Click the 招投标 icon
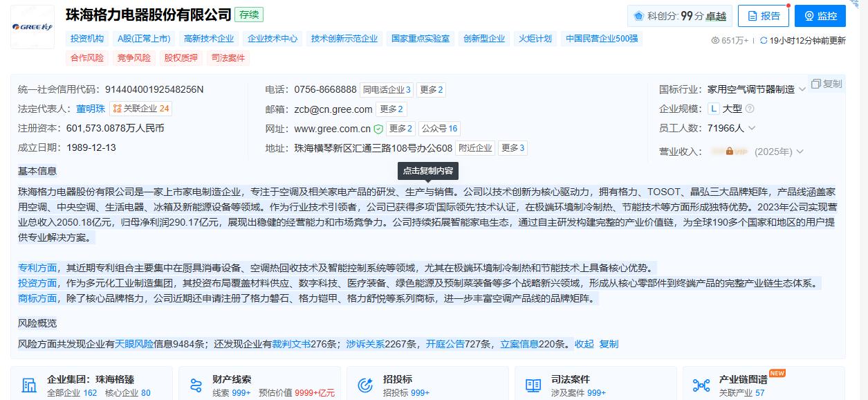868x400 pixels. [x=365, y=385]
